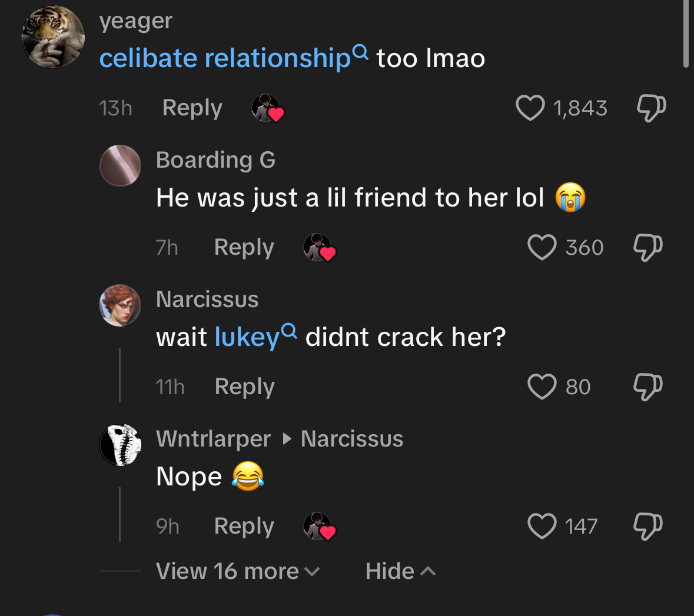Collapse replies with Hide
Viewport: 694px width, 616px height.
(400, 571)
